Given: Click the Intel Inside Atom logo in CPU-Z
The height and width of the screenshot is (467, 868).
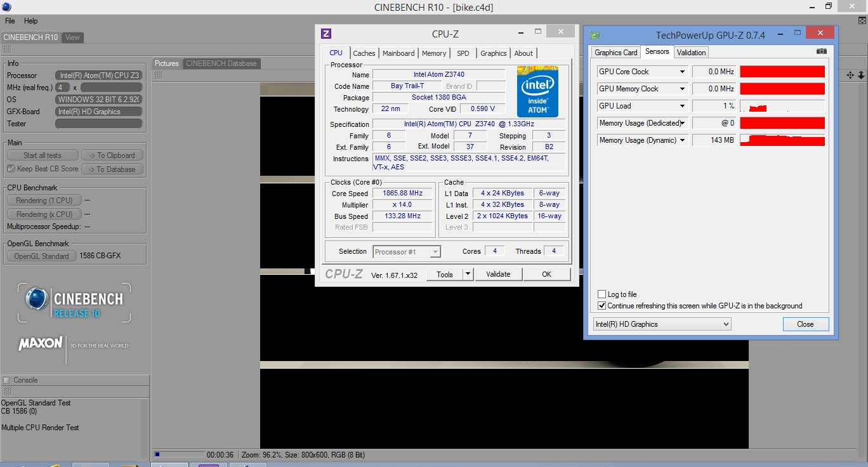Looking at the screenshot, I should tap(537, 91).
